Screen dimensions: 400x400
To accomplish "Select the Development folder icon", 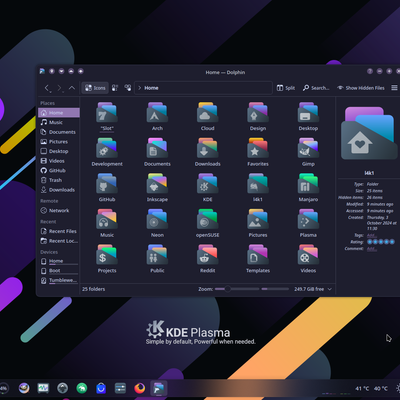I will click(107, 148).
